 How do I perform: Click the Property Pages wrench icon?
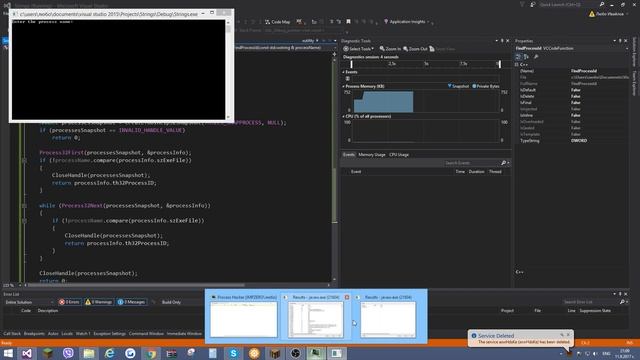[536, 57]
